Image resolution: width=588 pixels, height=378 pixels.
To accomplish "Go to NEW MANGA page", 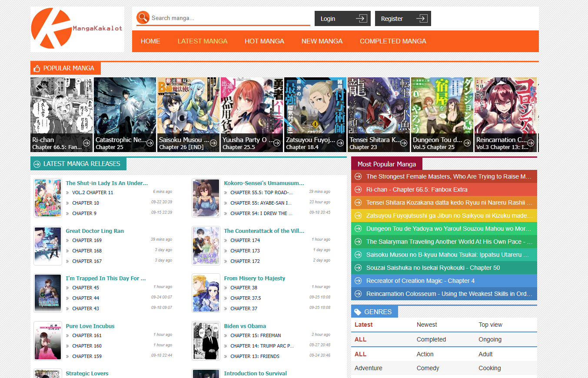I will pos(322,41).
